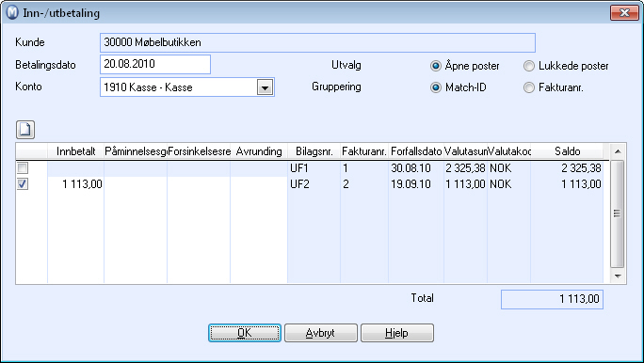Image resolution: width=644 pixels, height=363 pixels.
Task: Click the Saldo cell 2 325,38
Action: click(567, 167)
